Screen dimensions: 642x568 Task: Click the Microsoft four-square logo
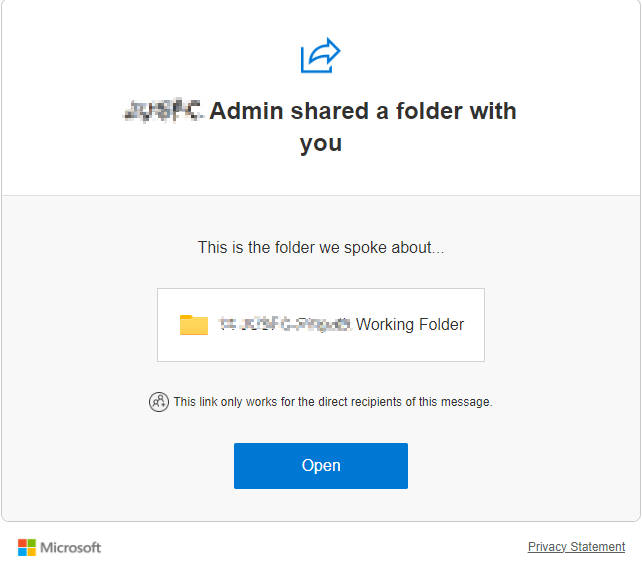pyautogui.click(x=27, y=548)
